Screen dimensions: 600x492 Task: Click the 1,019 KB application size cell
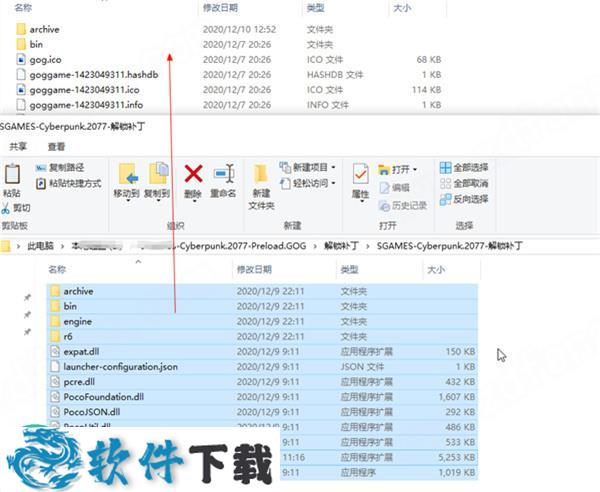click(x=457, y=472)
